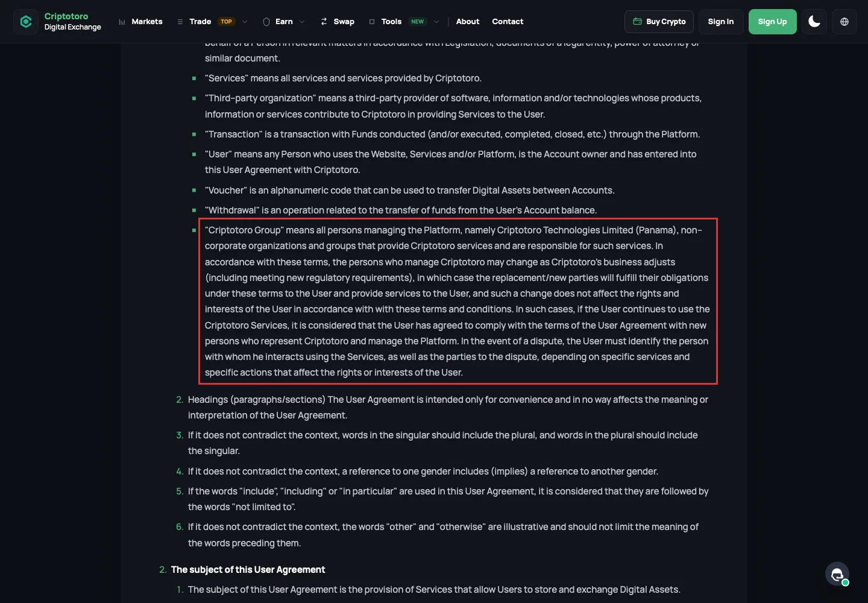Image resolution: width=868 pixels, height=603 pixels.
Task: Toggle dark mode with moon icon
Action: 814,22
